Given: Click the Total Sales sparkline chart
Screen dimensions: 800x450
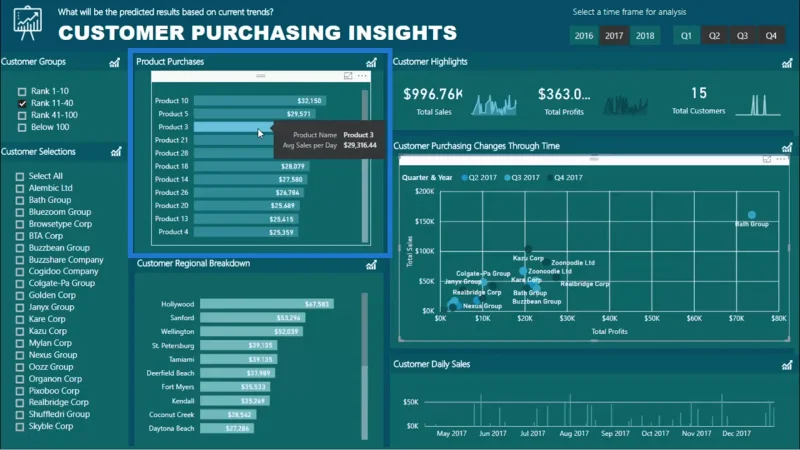Looking at the screenshot, I should point(494,105).
